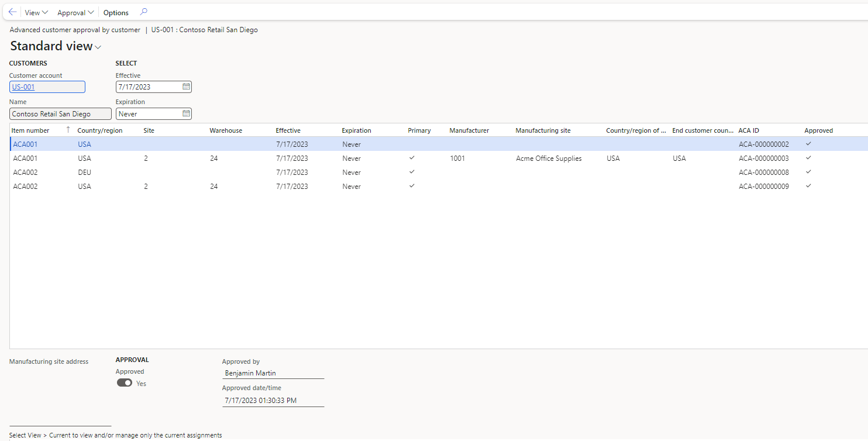
Task: Expand the Approval menu chevron
Action: coord(91,12)
